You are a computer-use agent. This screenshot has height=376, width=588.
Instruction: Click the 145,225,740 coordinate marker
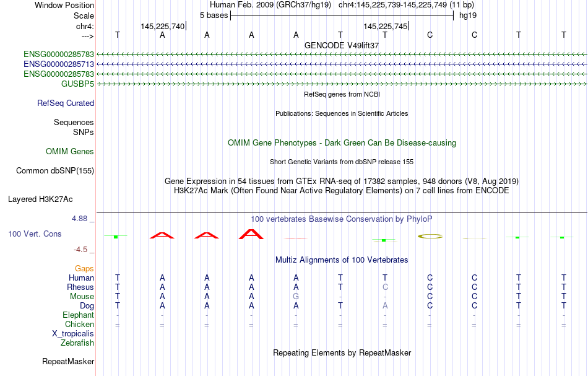(163, 26)
